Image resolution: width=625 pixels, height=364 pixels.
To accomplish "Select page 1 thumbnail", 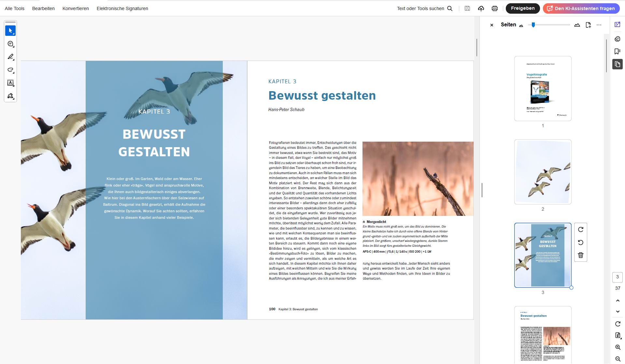I will click(x=543, y=89).
